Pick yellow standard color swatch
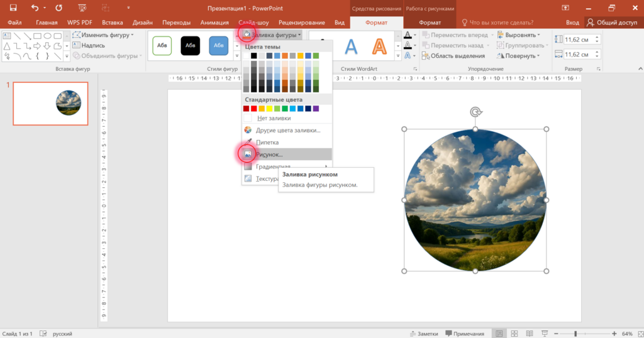 (x=269, y=109)
